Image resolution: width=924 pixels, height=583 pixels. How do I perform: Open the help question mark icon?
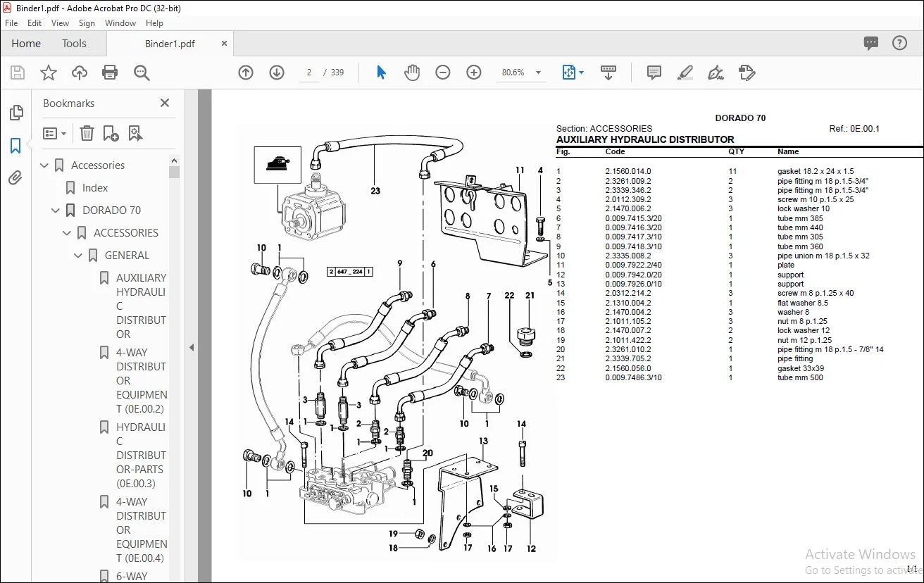[x=899, y=43]
